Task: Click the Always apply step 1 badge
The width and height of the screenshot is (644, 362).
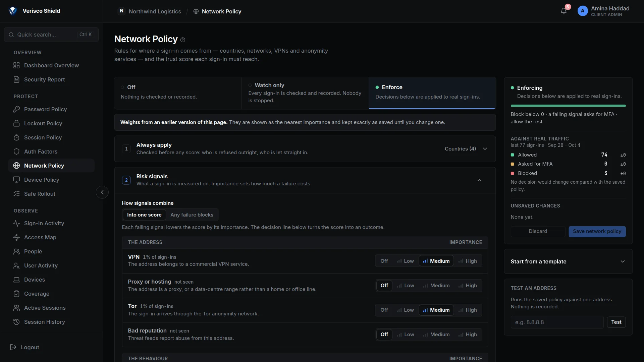Action: coord(126,149)
